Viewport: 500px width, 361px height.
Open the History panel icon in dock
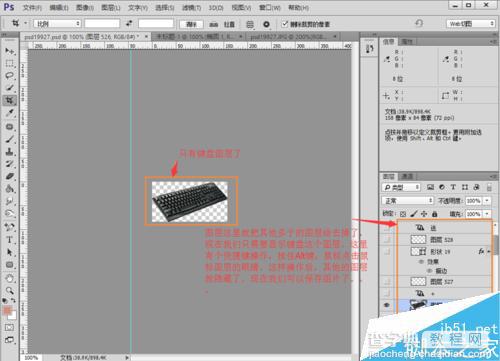pos(369,49)
